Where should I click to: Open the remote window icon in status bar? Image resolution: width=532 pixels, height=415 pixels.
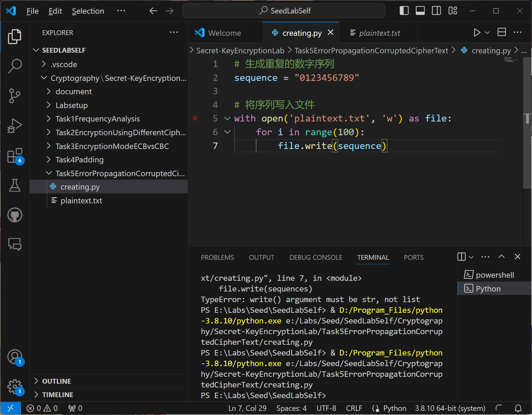[x=11, y=408]
